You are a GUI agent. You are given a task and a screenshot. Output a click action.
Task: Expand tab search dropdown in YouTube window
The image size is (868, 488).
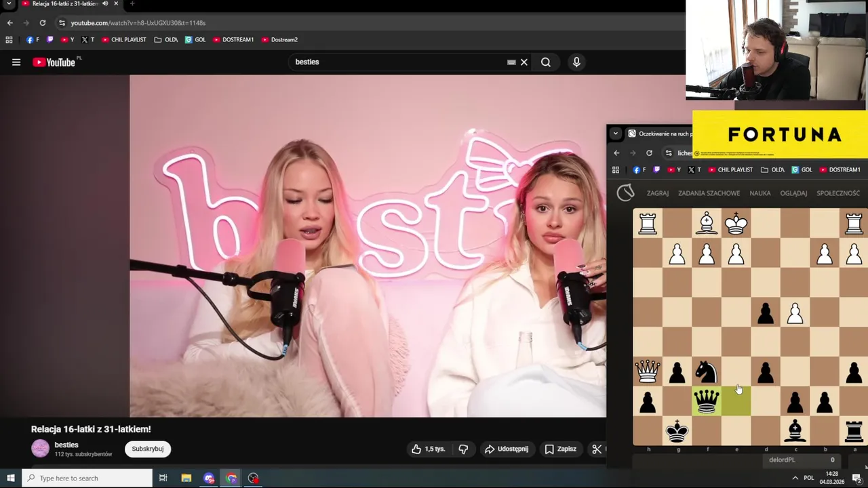pyautogui.click(x=9, y=3)
